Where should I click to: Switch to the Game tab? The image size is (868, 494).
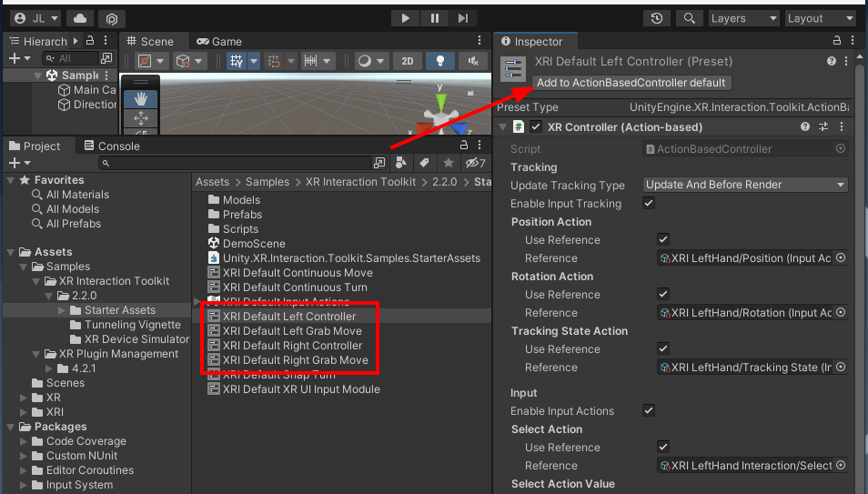pyautogui.click(x=219, y=41)
